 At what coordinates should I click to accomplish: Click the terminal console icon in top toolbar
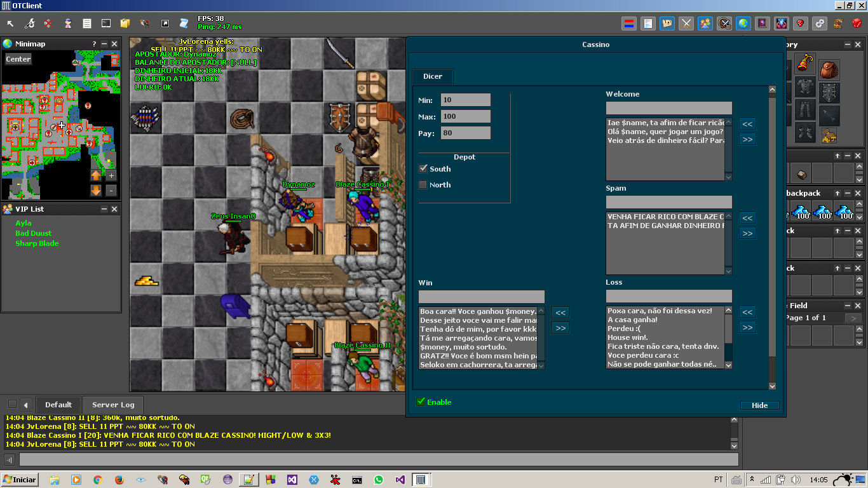pos(106,24)
